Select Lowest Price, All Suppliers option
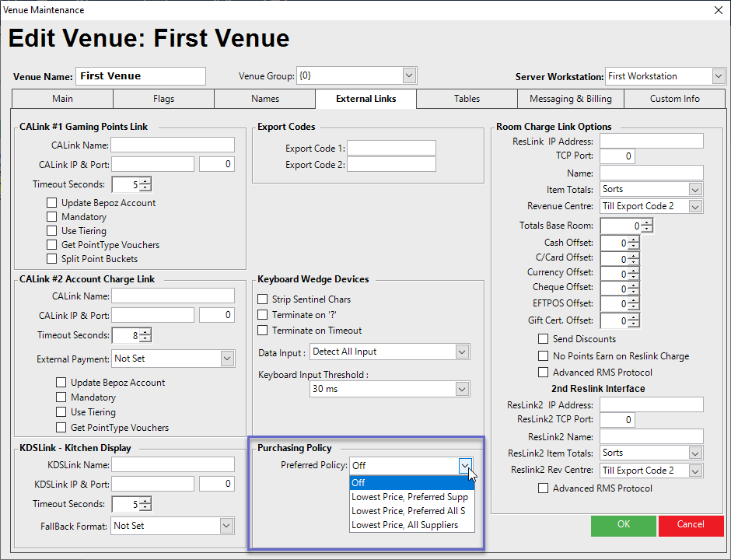The height and width of the screenshot is (560, 731). point(404,525)
